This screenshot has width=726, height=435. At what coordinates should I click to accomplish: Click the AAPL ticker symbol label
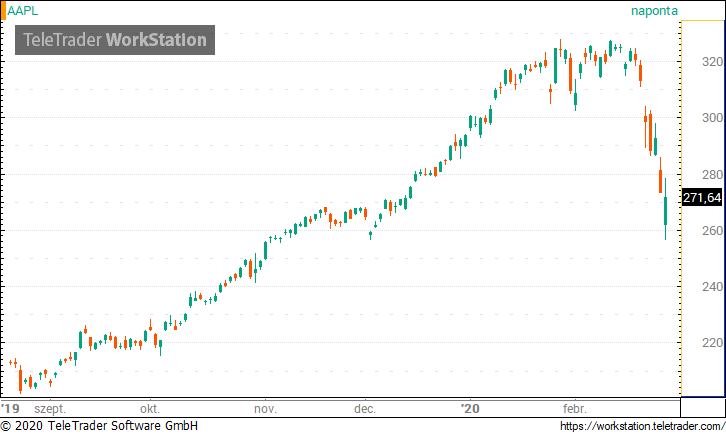[x=23, y=11]
